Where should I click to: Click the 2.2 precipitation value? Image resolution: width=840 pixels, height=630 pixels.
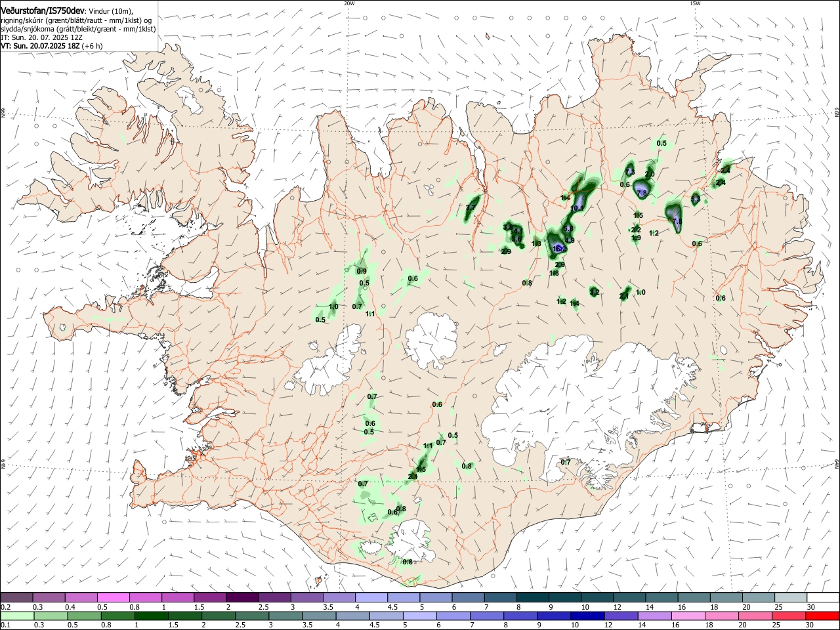636,230
